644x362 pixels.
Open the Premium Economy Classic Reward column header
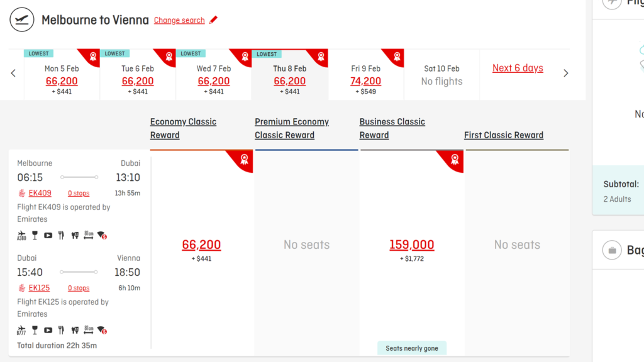pyautogui.click(x=292, y=128)
